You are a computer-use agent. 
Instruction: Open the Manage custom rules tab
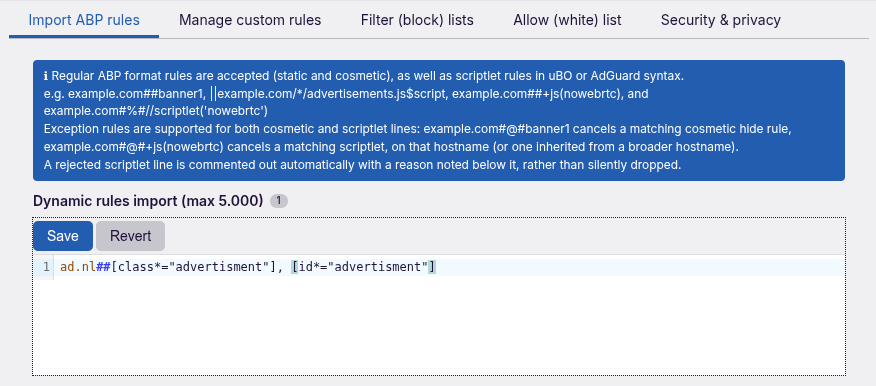(x=250, y=21)
